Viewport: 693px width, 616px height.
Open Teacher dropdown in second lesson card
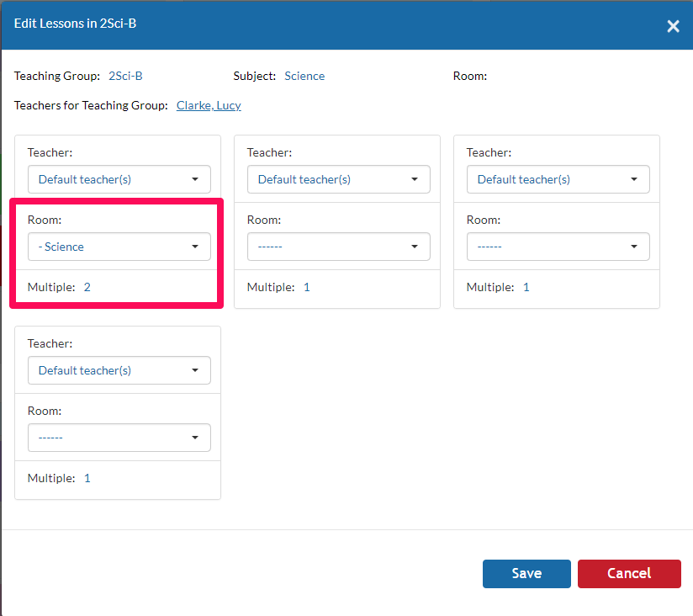pyautogui.click(x=339, y=179)
